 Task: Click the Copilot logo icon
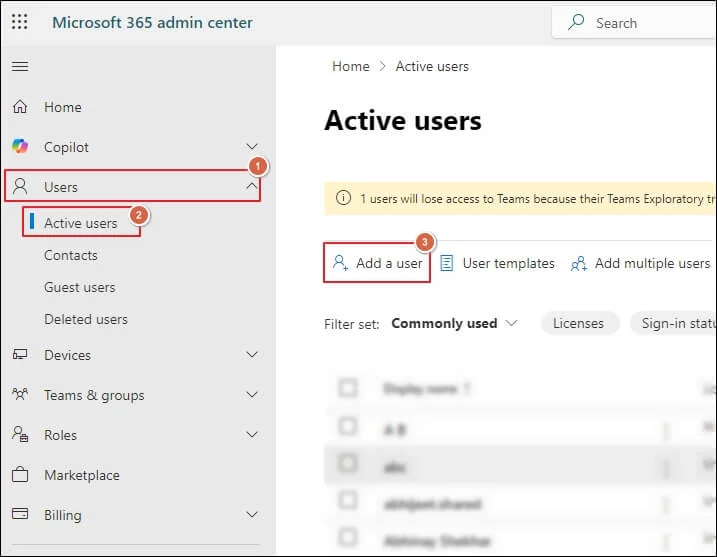pyautogui.click(x=20, y=147)
